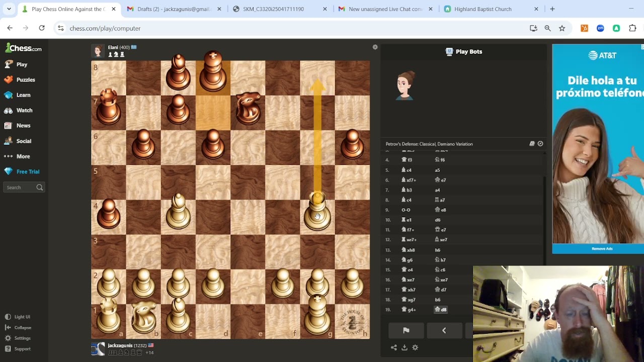Close the Play Chess Online tab

pos(114,9)
